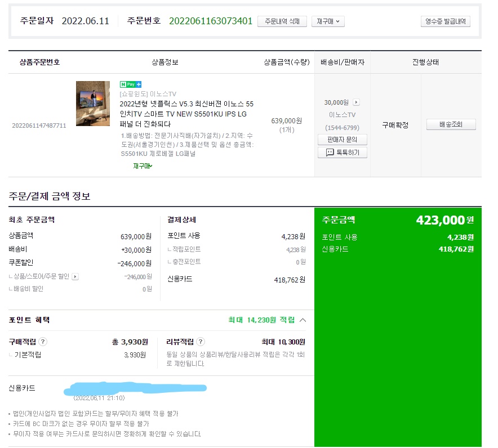The image size is (498, 448).
Task: Click the 판매자 문의 button
Action: (x=343, y=140)
